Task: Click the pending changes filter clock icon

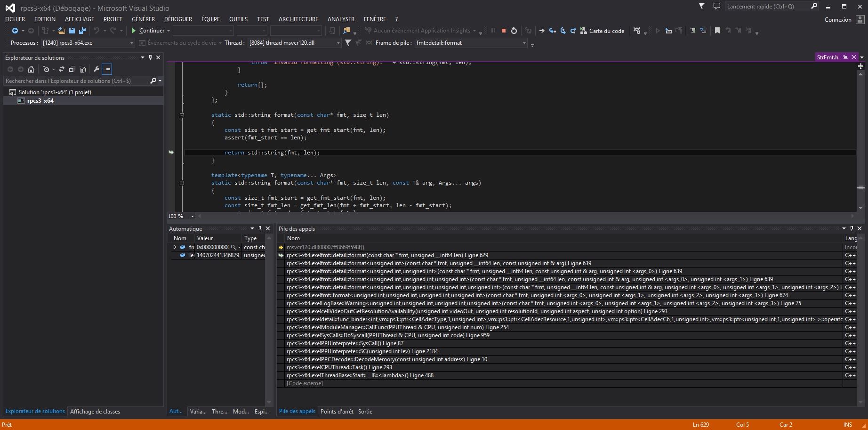Action: 46,69
